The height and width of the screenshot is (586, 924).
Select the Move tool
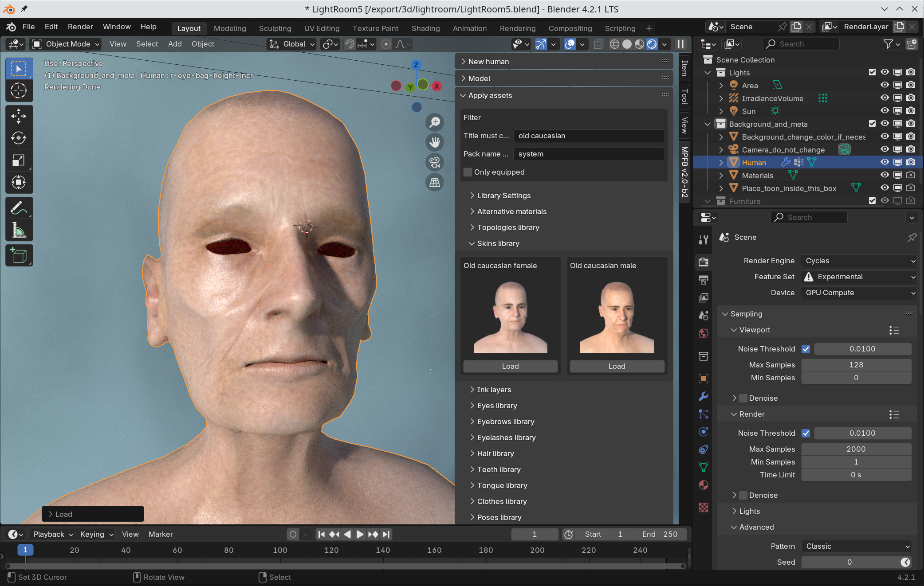point(19,116)
